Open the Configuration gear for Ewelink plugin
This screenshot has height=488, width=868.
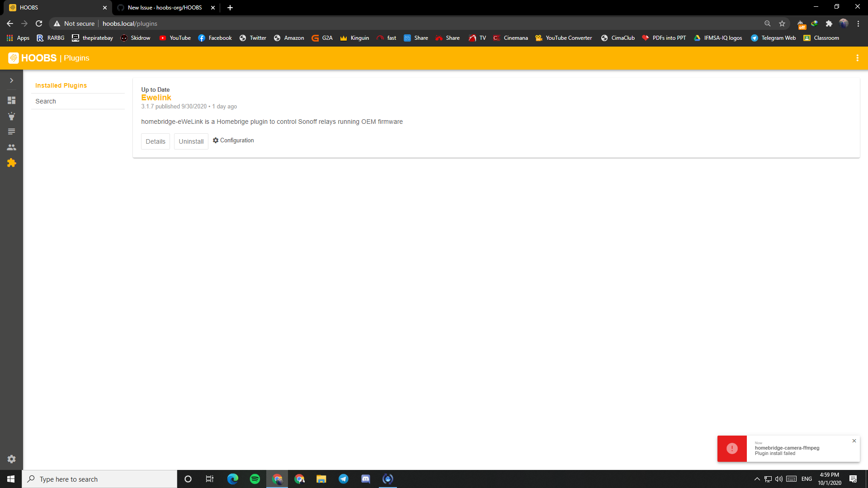pos(233,140)
